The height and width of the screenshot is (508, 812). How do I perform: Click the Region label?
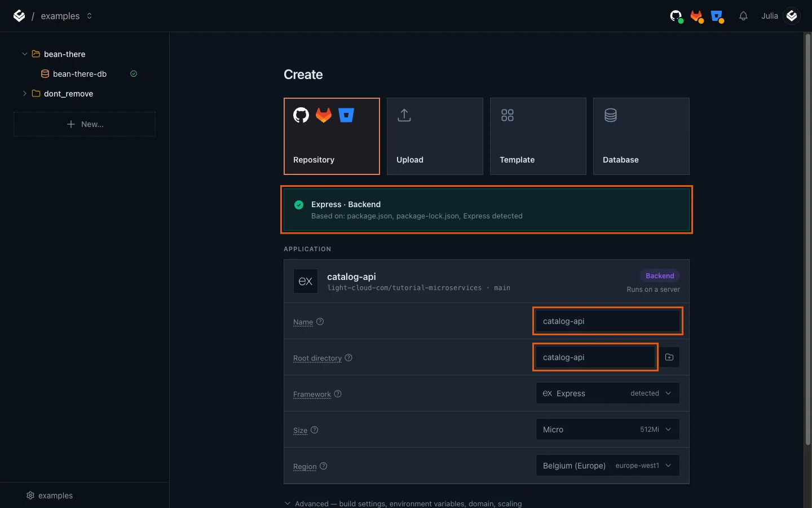click(305, 467)
